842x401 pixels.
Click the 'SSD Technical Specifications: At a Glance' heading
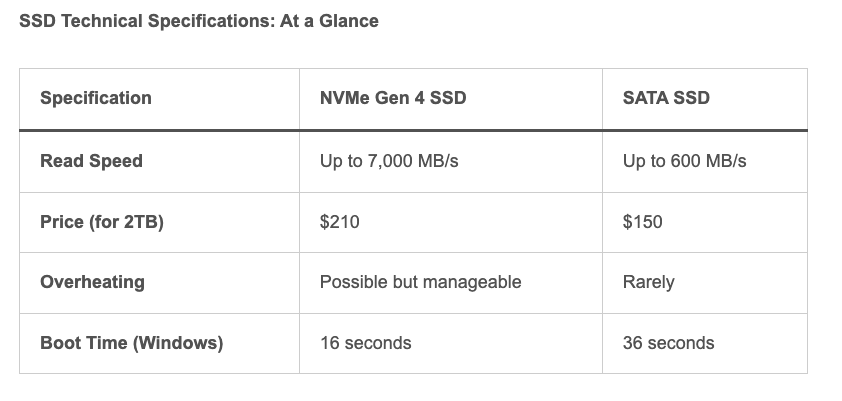[x=199, y=20]
